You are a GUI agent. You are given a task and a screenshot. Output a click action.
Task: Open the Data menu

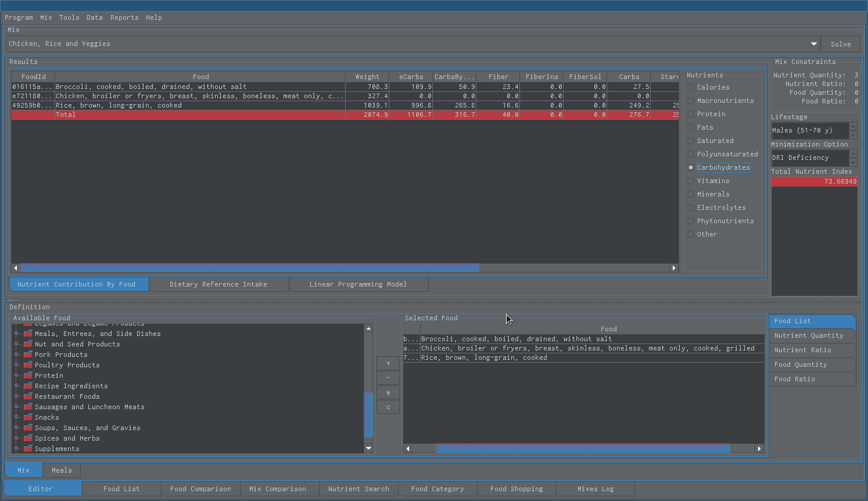click(95, 17)
